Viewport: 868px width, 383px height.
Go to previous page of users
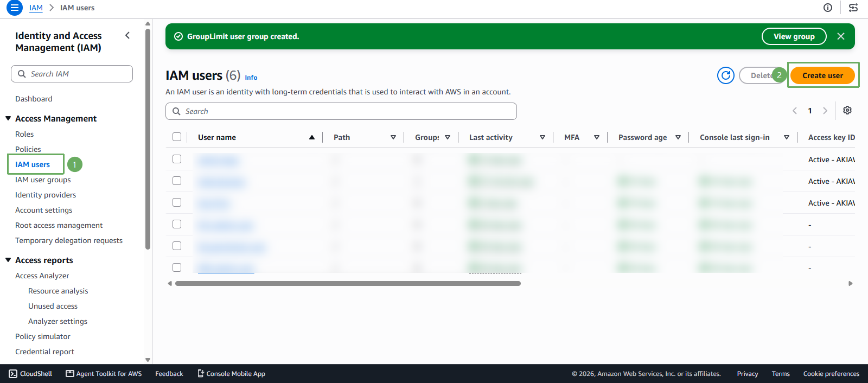click(x=795, y=111)
